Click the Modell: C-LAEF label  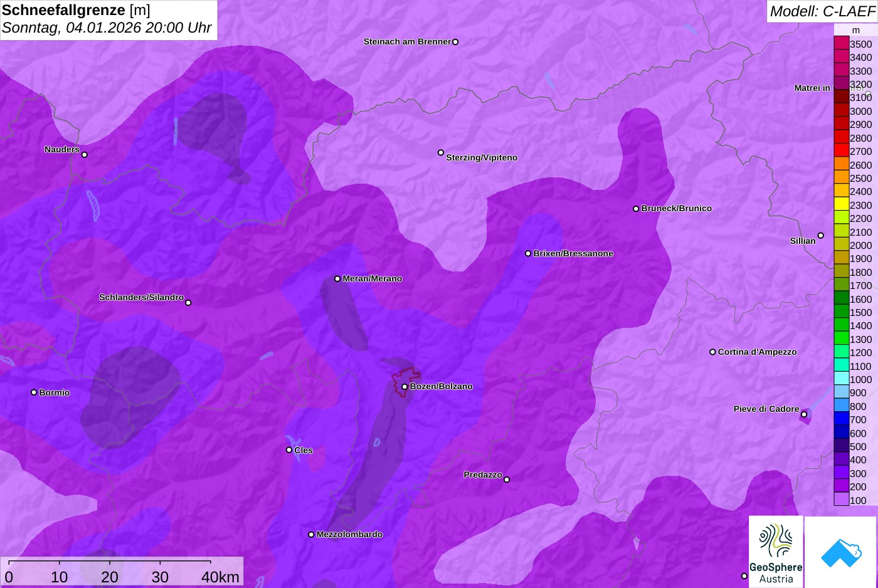pyautogui.click(x=822, y=11)
